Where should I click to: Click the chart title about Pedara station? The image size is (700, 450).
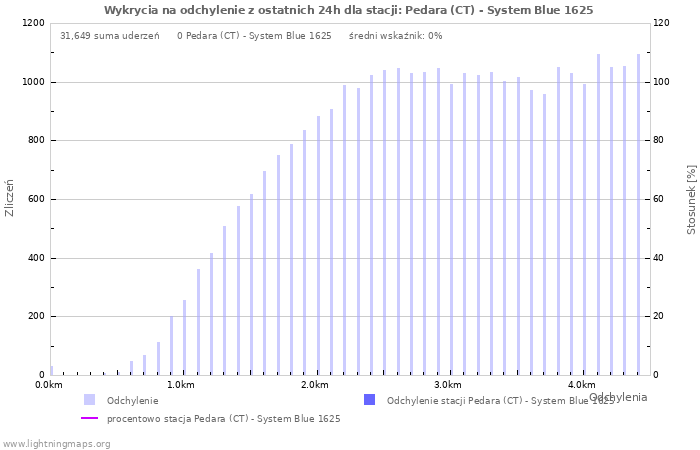(x=348, y=10)
